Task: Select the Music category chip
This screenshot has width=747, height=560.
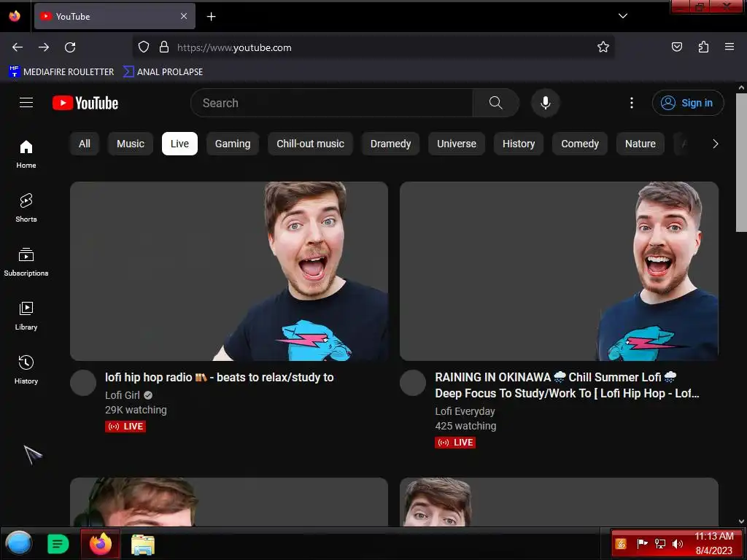Action: (x=131, y=144)
